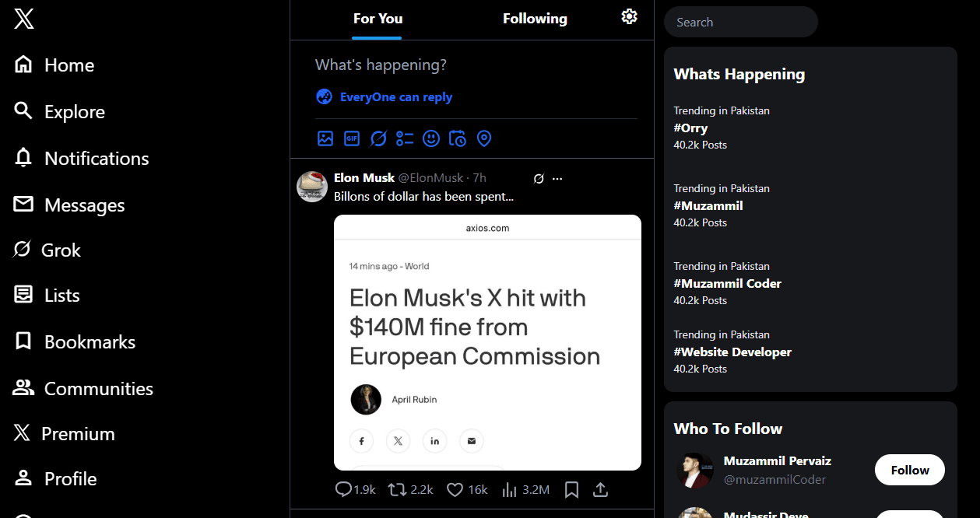Focus the Search field
The height and width of the screenshot is (518, 980).
(x=741, y=22)
